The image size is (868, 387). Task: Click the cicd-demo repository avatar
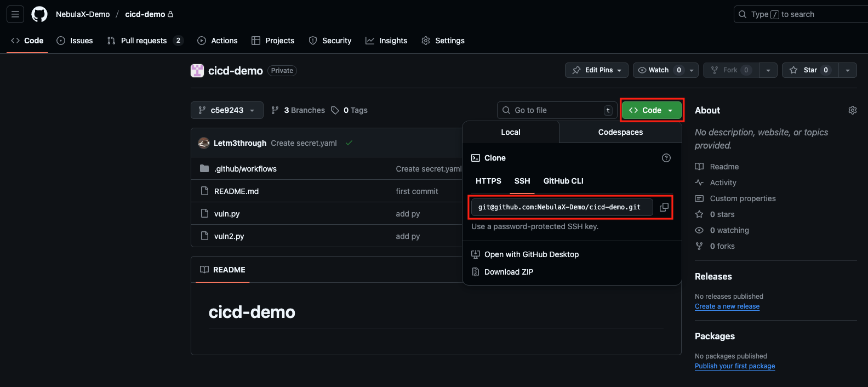click(x=197, y=71)
